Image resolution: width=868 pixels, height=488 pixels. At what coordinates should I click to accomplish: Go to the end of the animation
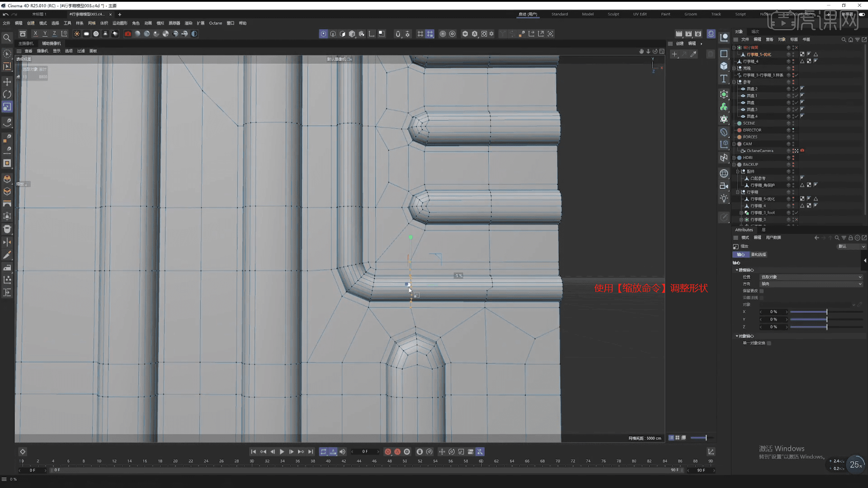(x=311, y=452)
